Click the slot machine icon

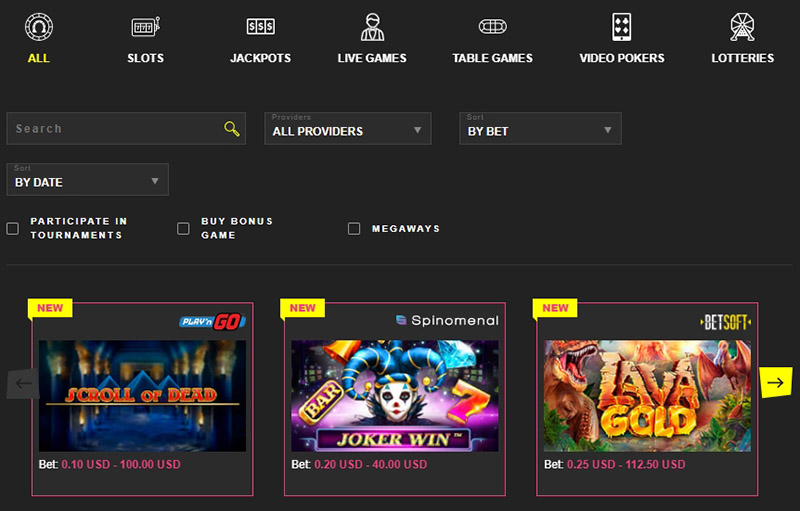pos(145,27)
